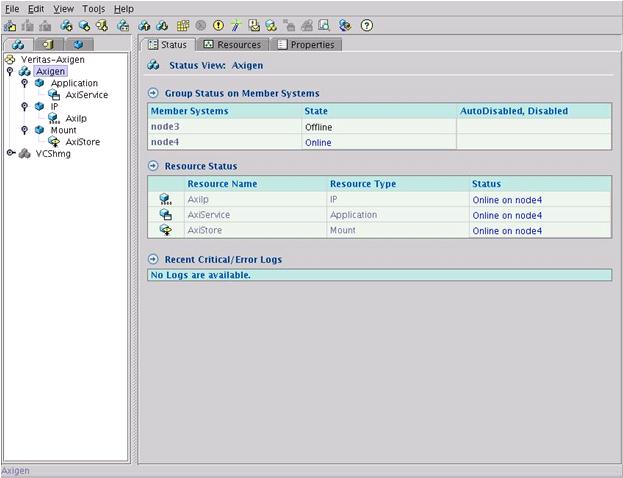Click AxiIp's Online on node4 status link
This screenshot has width=623, height=478.
pyautogui.click(x=507, y=200)
